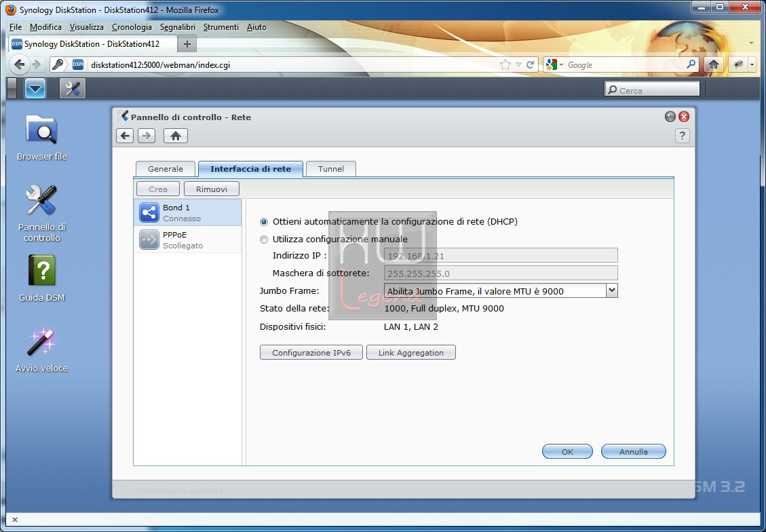This screenshot has height=532, width=766.
Task: Click the Indirizzo IP field
Action: [501, 256]
